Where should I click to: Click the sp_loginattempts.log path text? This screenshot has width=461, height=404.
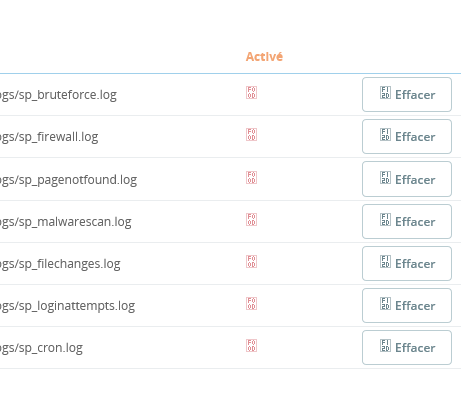(x=67, y=306)
